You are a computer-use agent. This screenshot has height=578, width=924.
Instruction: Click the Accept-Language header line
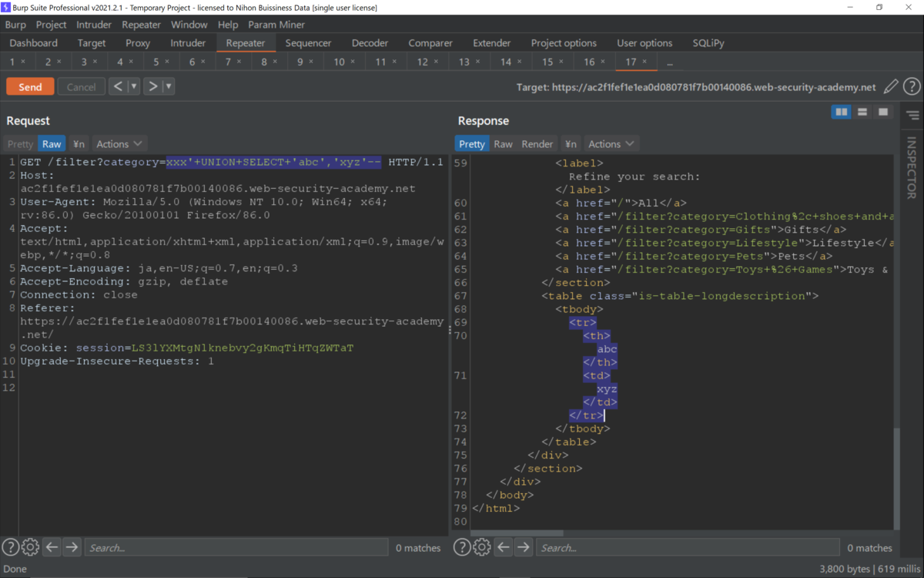click(x=159, y=269)
